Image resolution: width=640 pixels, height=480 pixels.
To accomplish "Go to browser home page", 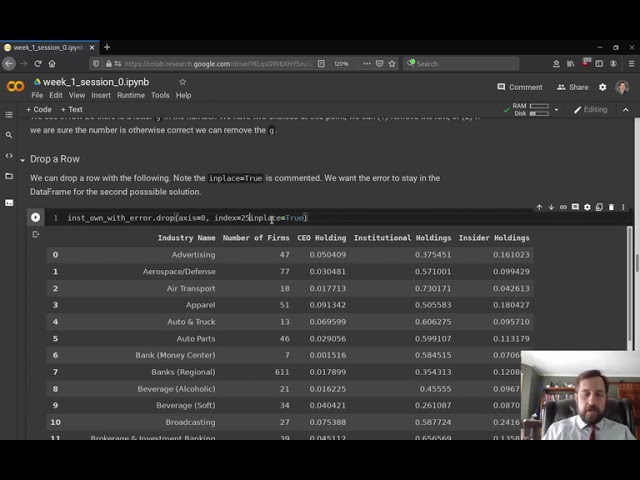I will click(x=52, y=64).
